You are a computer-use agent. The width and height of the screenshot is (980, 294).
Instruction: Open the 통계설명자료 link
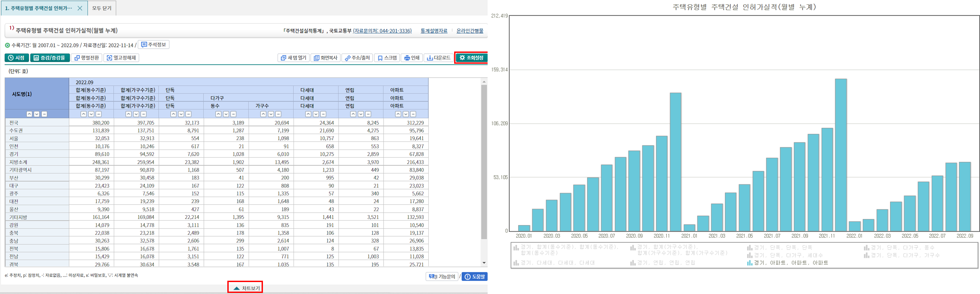(x=434, y=31)
